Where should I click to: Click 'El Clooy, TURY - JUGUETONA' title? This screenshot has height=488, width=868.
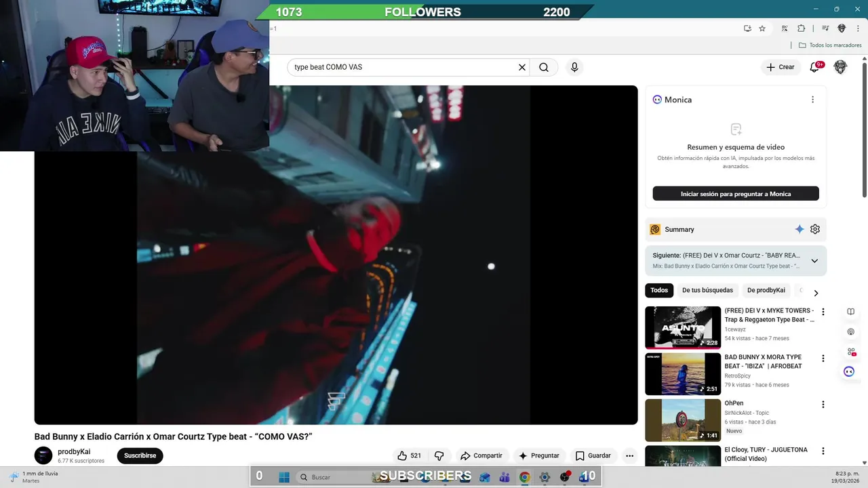[766, 454]
